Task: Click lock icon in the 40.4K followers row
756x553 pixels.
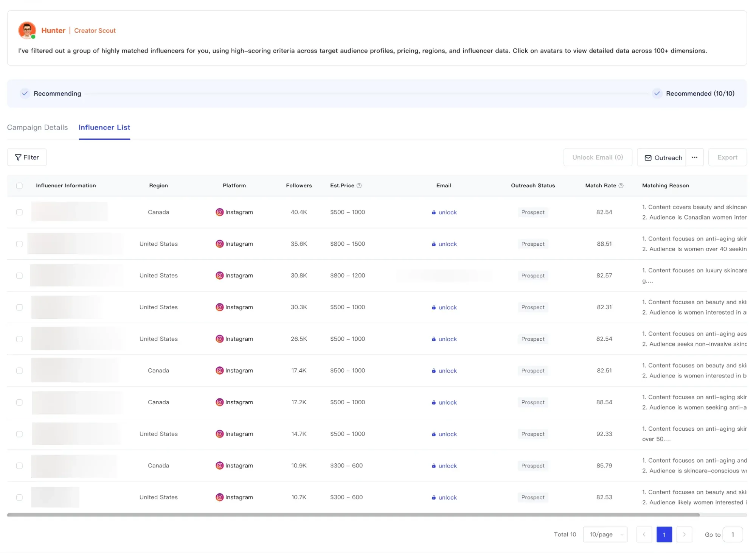Action: point(433,212)
